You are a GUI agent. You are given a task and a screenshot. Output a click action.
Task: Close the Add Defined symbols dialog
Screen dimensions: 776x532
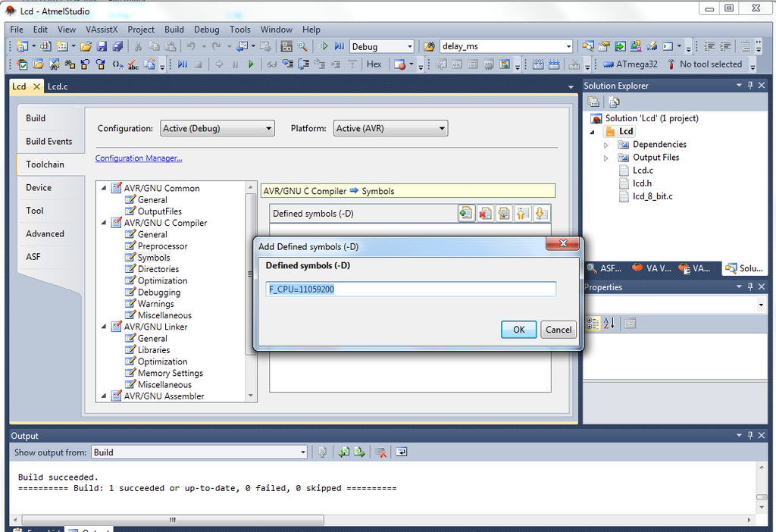(x=563, y=243)
